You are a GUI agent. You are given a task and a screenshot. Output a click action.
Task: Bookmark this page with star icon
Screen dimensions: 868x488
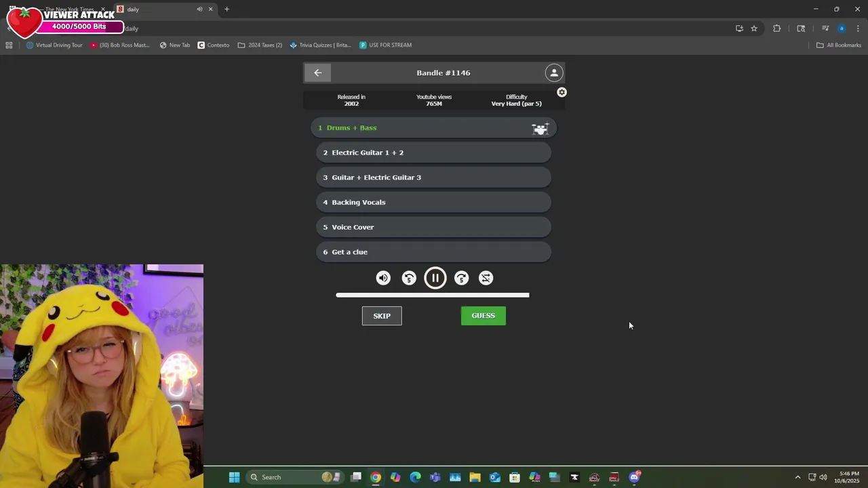coord(754,28)
